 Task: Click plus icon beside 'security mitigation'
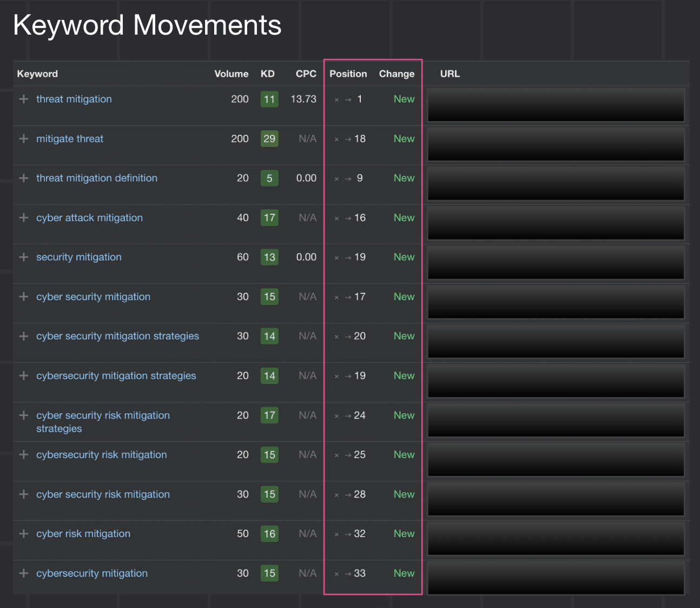point(24,257)
